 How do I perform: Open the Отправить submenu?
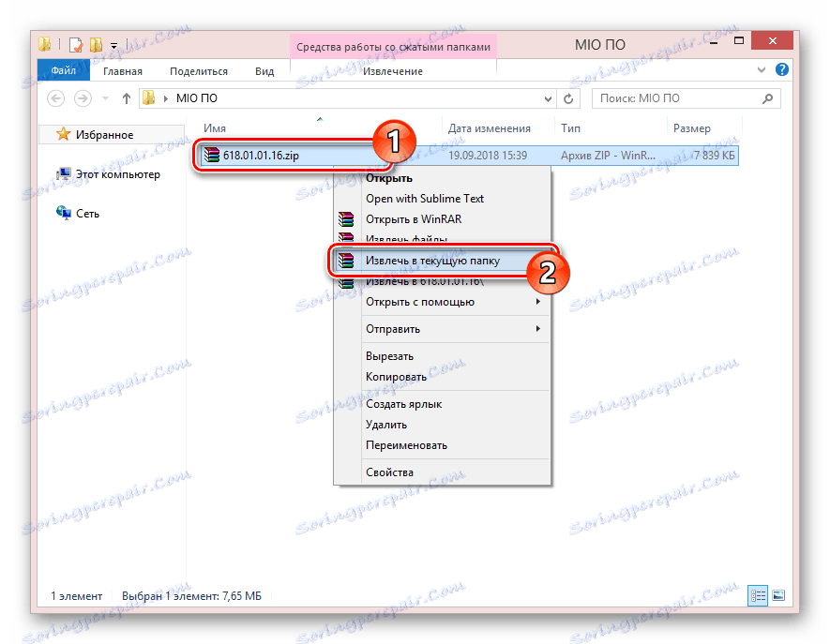coord(442,329)
